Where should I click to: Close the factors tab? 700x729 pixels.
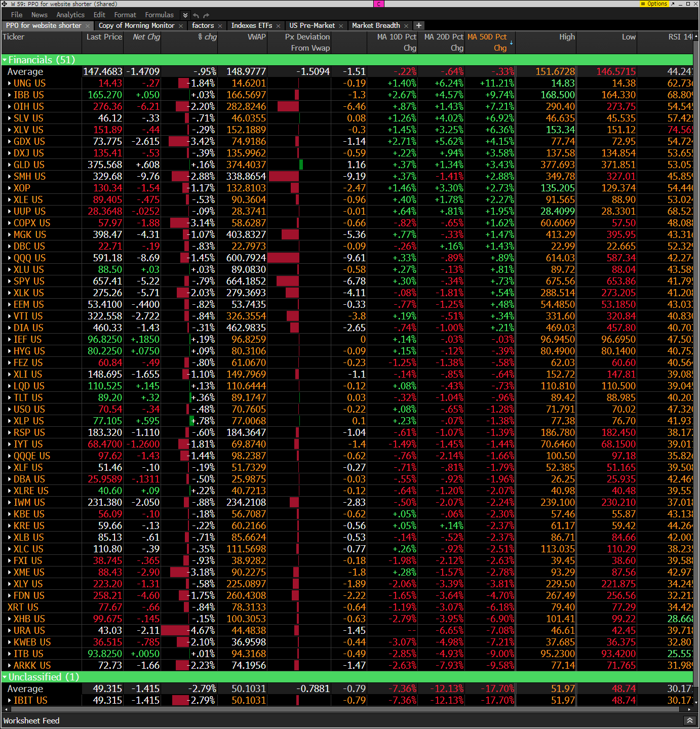(x=220, y=26)
